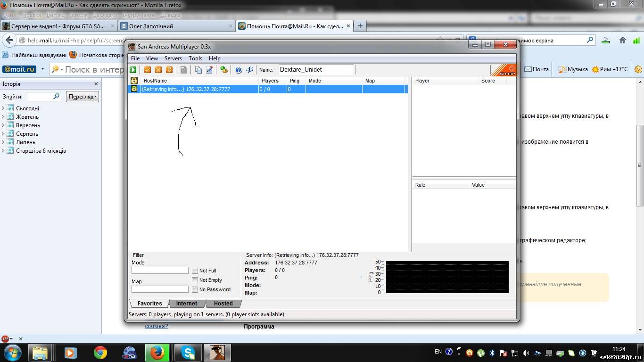
Task: Click the Firefox home icon
Action: [623, 41]
